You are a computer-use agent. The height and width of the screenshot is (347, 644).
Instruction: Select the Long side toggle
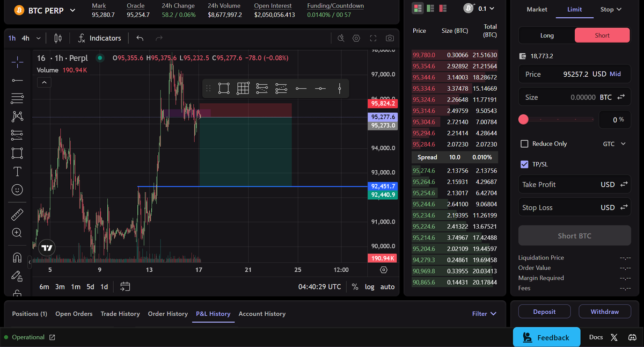point(546,35)
